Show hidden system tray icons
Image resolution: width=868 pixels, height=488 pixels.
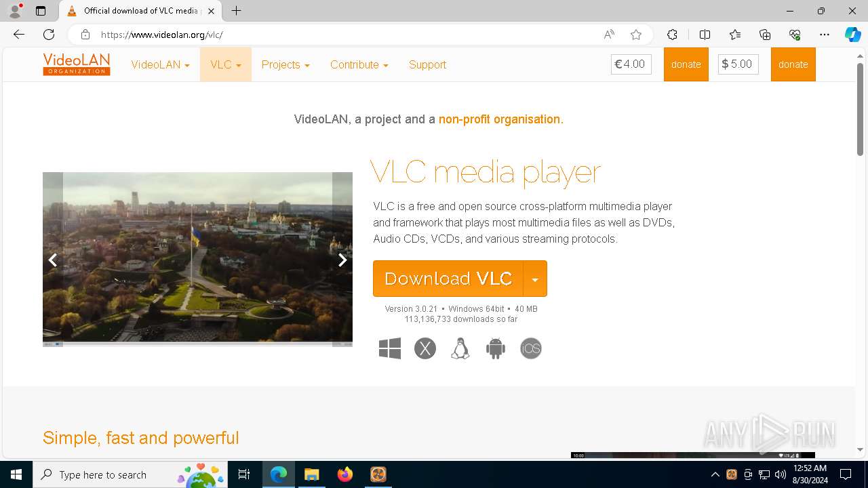715,474
